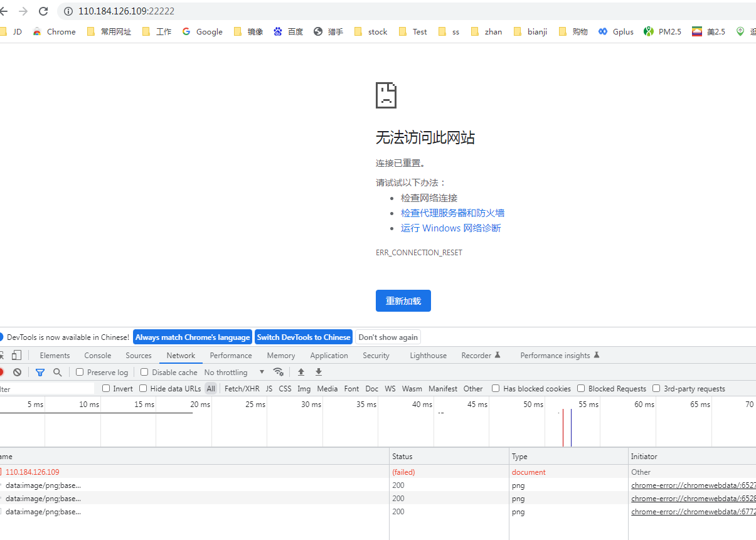The image size is (756, 540).
Task: Open 运行 Windows 网络诊断 link
Action: click(451, 228)
